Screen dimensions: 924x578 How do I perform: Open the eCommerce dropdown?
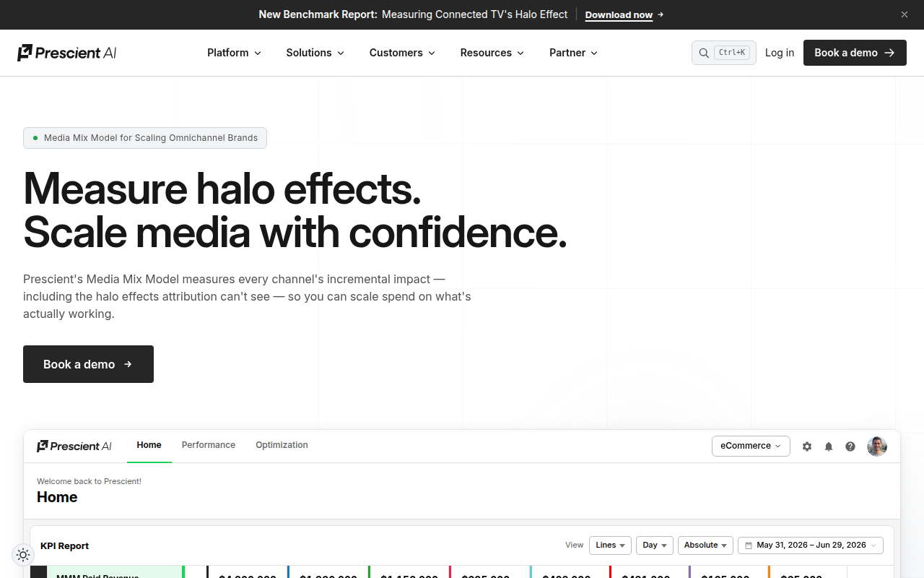pyautogui.click(x=751, y=446)
